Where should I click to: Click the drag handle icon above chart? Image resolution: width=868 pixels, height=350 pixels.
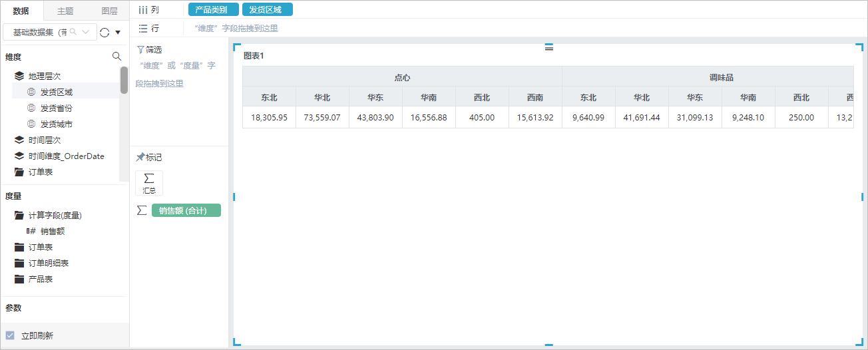549,47
